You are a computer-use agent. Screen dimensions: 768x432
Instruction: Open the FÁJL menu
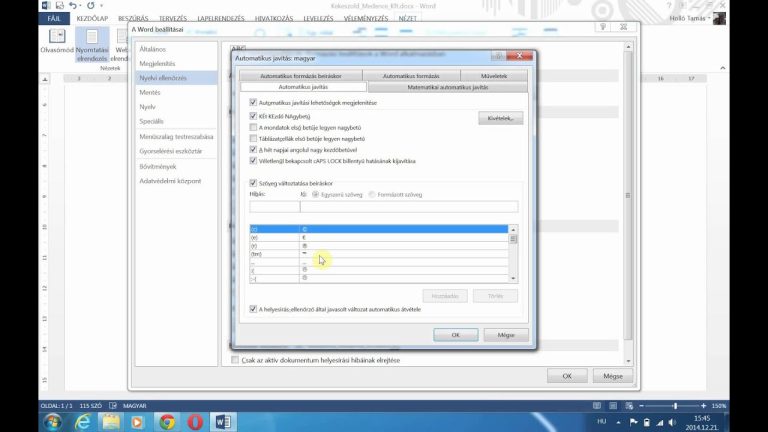pyautogui.click(x=54, y=18)
